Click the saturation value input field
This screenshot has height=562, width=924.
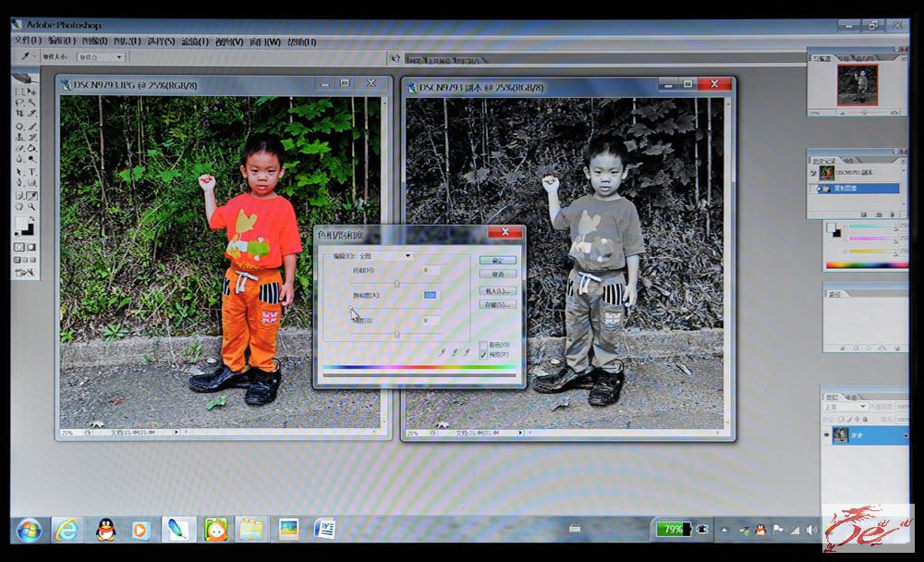(x=431, y=295)
